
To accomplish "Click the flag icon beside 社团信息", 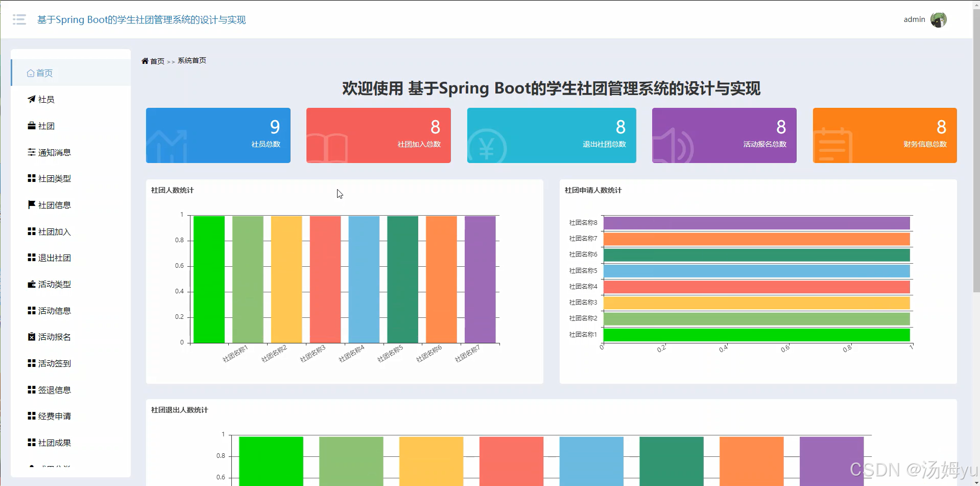I will [x=32, y=205].
